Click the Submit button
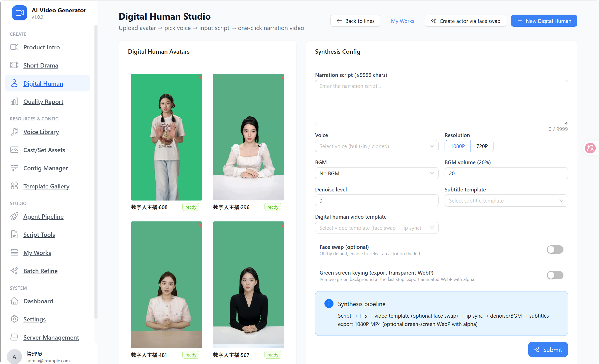The height and width of the screenshot is (364, 599). pos(548,350)
